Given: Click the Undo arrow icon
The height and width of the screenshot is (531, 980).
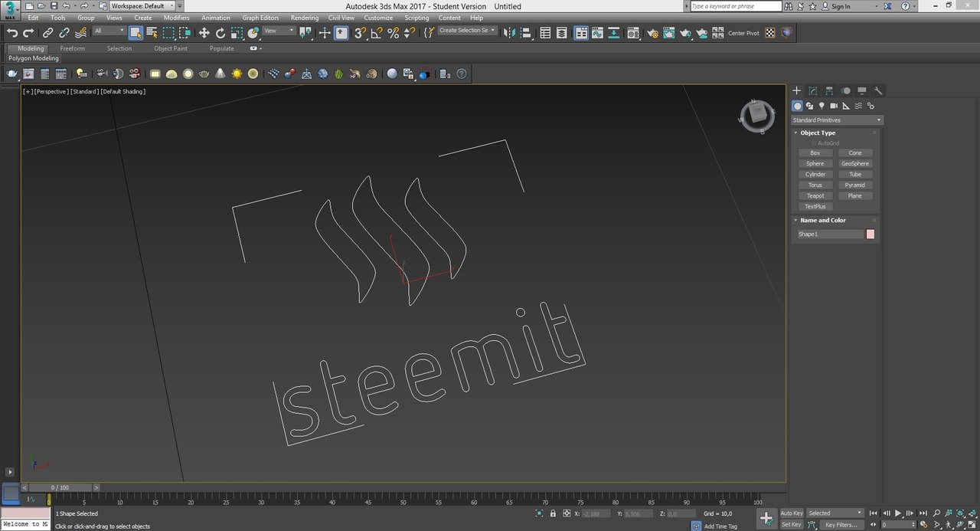Looking at the screenshot, I should [x=12, y=33].
